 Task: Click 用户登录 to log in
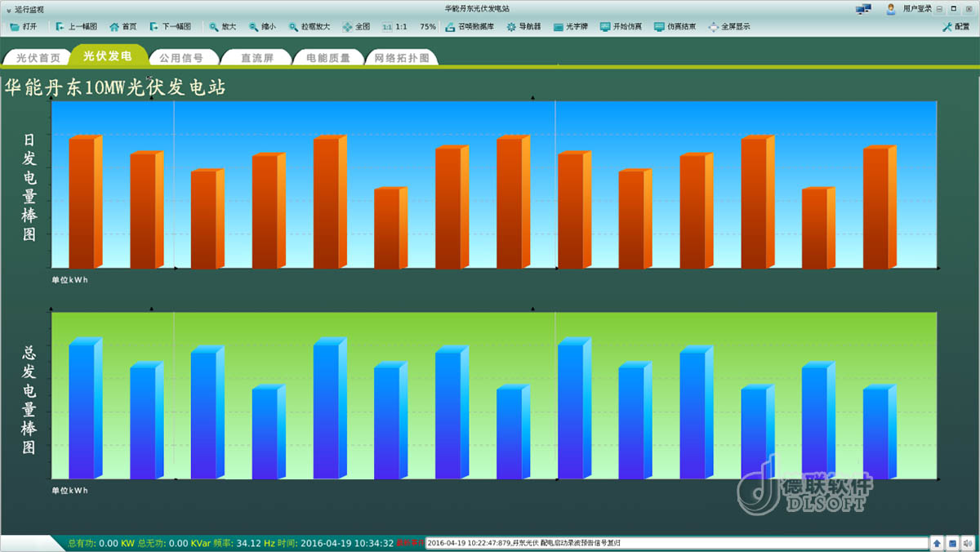(x=909, y=8)
